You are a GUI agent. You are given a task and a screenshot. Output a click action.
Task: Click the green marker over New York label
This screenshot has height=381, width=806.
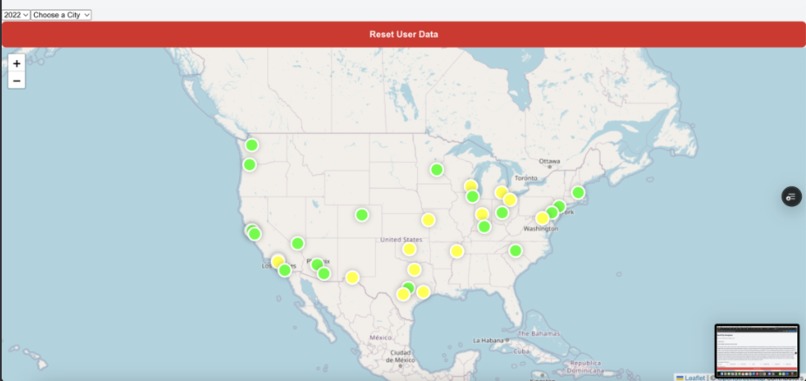tap(559, 207)
